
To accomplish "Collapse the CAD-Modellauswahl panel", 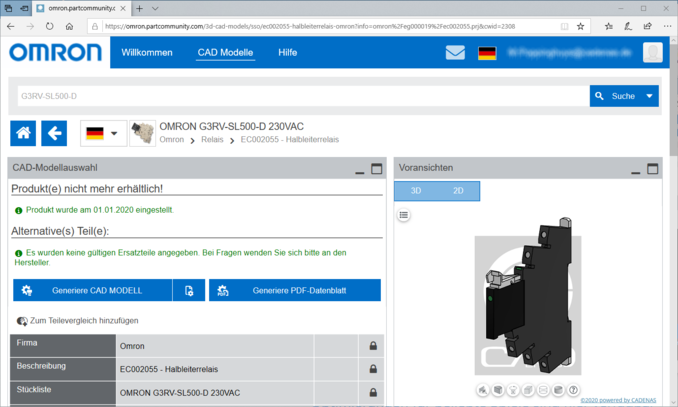I will (x=359, y=170).
